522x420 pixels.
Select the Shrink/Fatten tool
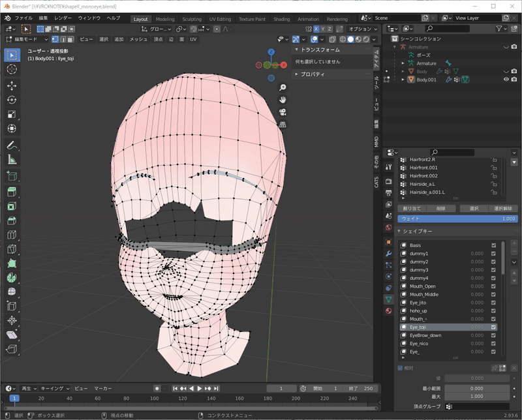tap(12, 320)
